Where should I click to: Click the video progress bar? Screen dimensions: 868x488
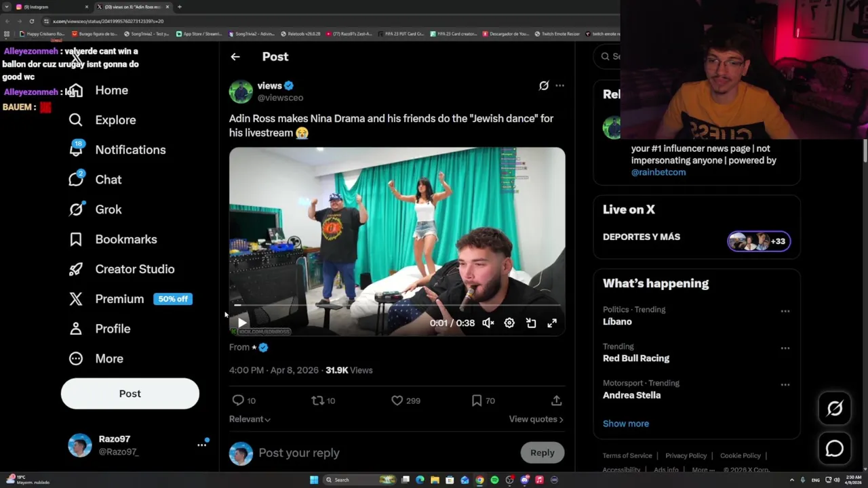[x=397, y=306]
